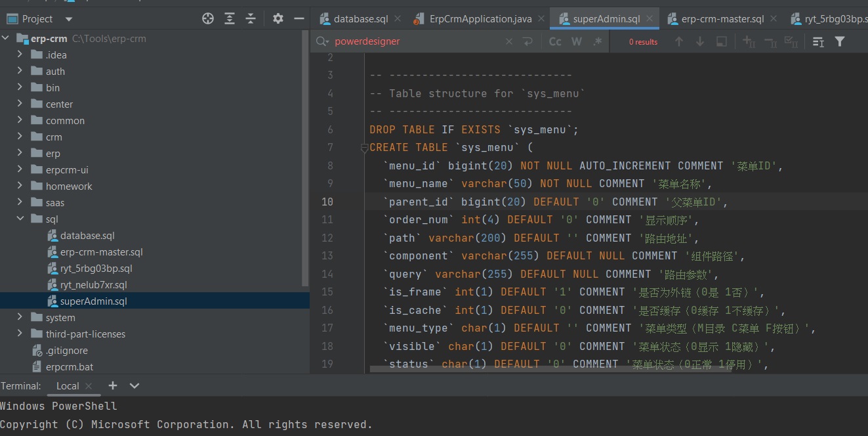Screen dimensions: 868x436
Task: Toggle Regex (.*) search option
Action: 598,41
